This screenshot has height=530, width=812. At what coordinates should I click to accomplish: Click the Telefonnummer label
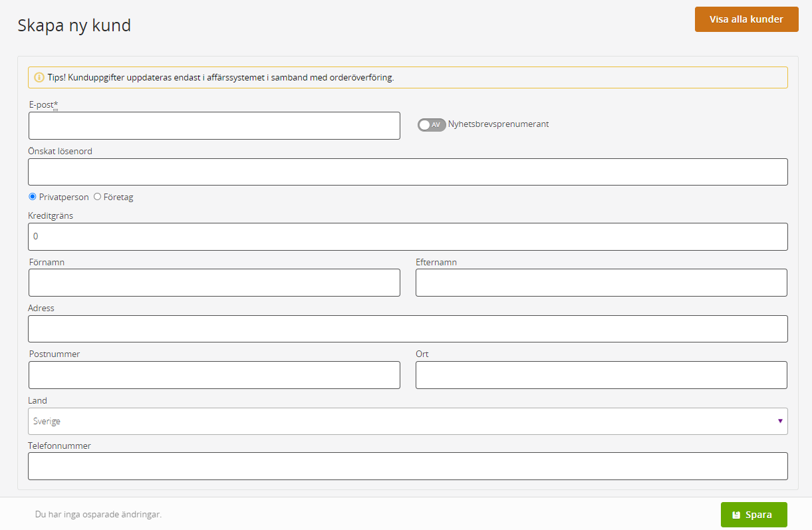[59, 446]
